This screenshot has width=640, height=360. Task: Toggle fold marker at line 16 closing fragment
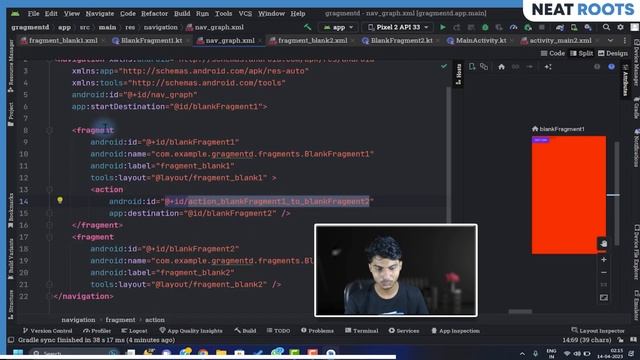[49, 225]
